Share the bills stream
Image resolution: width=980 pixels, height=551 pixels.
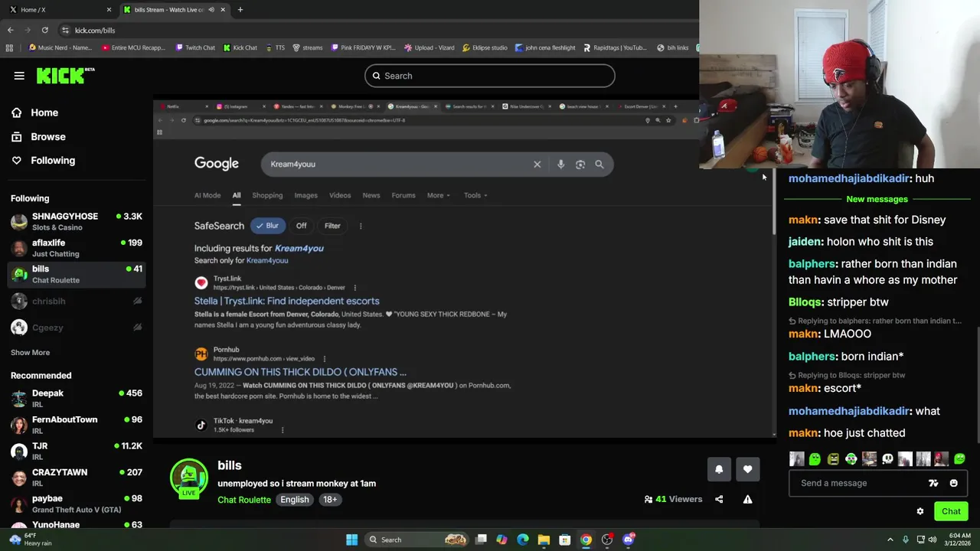pos(719,499)
